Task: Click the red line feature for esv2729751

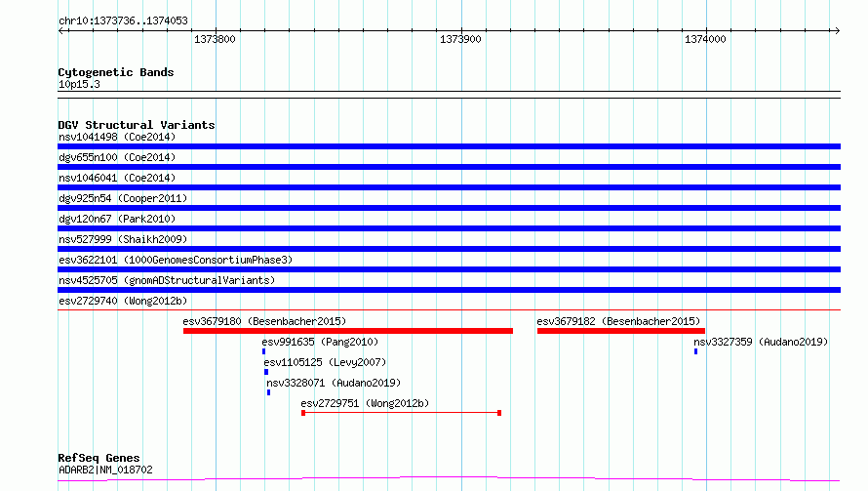Action: point(402,413)
